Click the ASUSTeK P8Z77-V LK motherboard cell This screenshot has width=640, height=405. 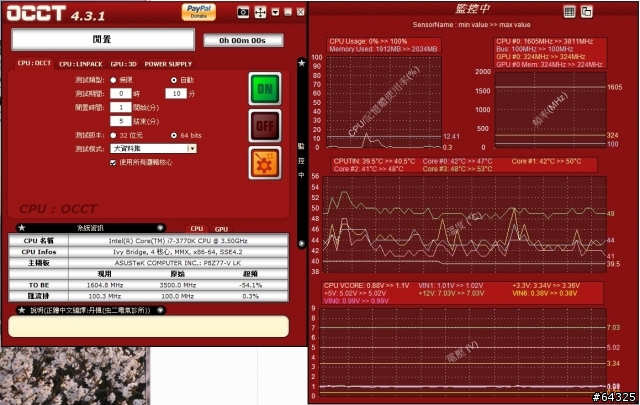tap(178, 263)
